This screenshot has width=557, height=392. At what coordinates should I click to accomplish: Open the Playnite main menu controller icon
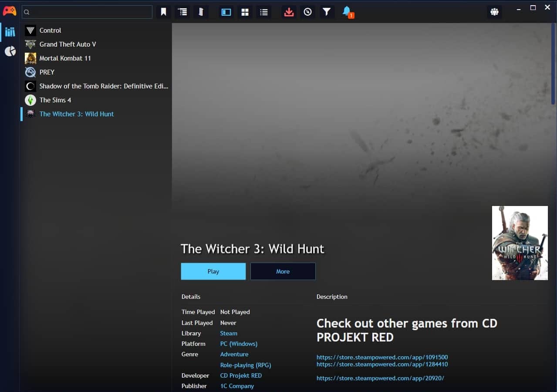point(10,11)
